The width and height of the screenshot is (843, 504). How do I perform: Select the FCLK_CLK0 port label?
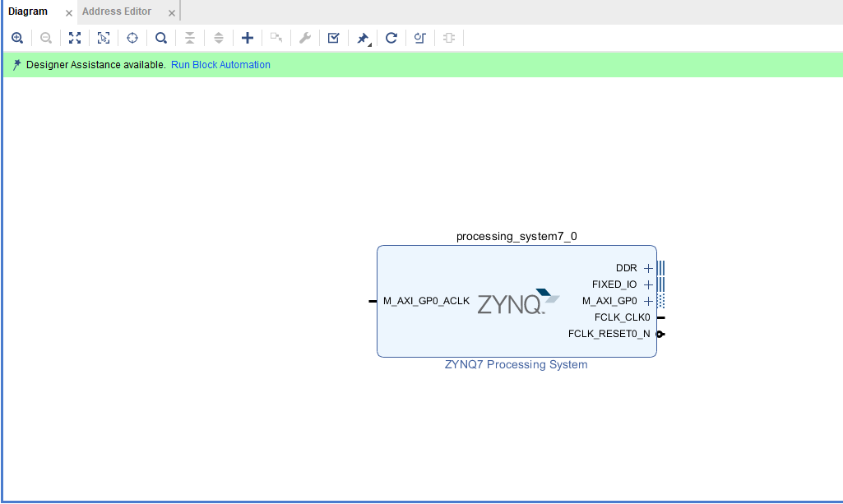coord(623,317)
